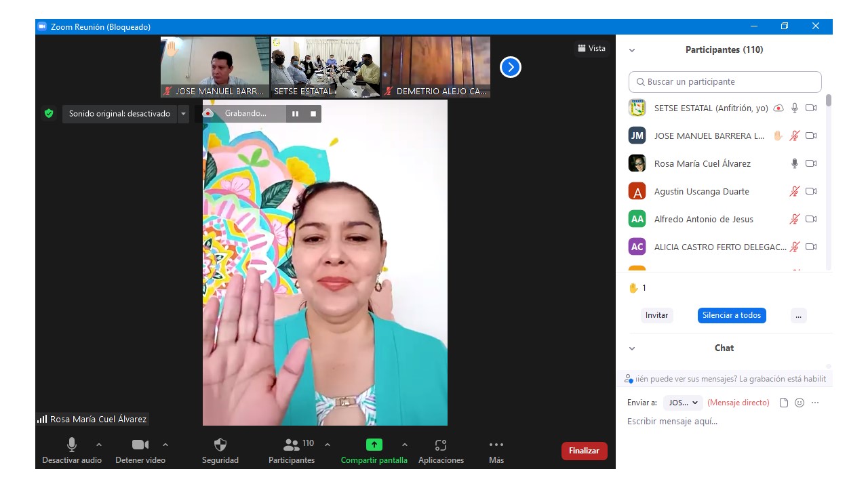This screenshot has width=868, height=488.
Task: Expand share screen options arrow
Action: 405,445
